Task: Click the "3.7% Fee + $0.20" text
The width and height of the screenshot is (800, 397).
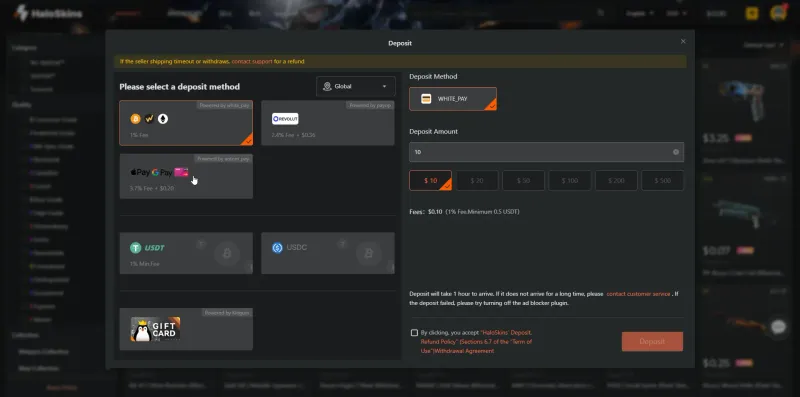Action: tap(152, 188)
